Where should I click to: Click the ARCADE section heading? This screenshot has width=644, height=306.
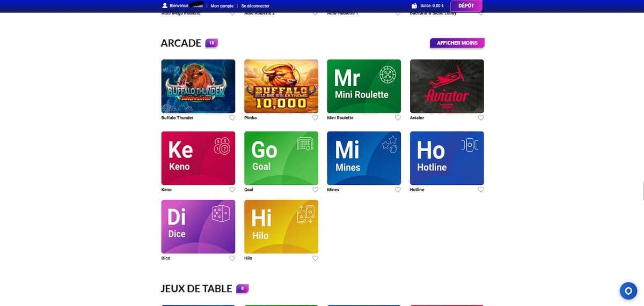point(181,43)
